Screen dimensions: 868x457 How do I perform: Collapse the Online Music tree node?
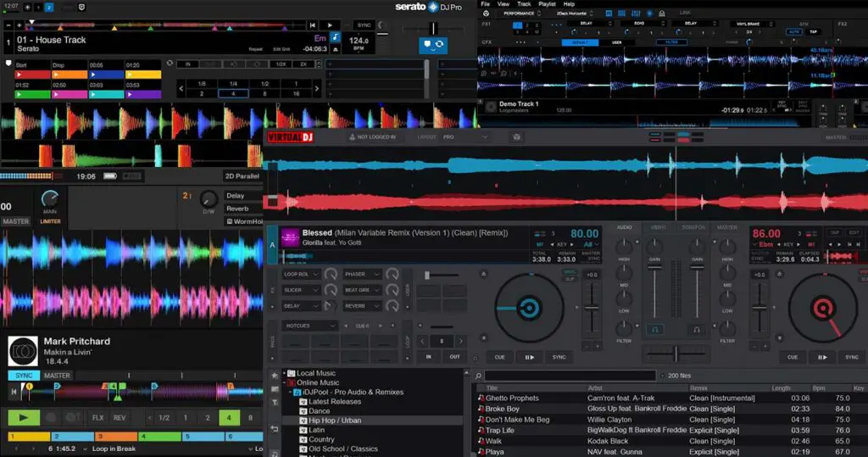285,382
